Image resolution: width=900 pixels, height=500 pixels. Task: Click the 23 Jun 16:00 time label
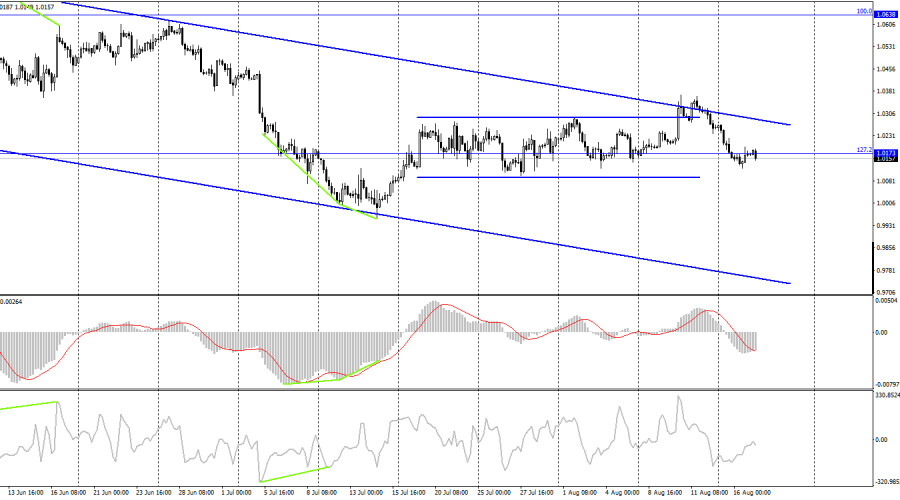(153, 493)
